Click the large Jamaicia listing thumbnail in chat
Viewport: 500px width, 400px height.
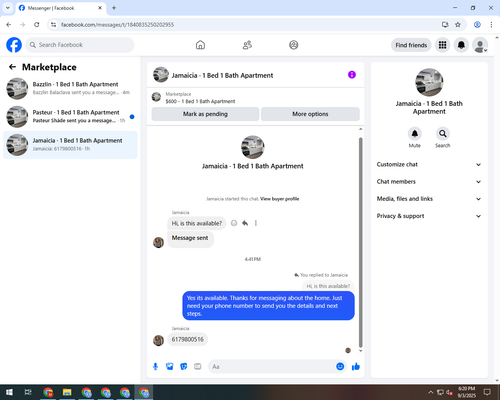tap(253, 147)
